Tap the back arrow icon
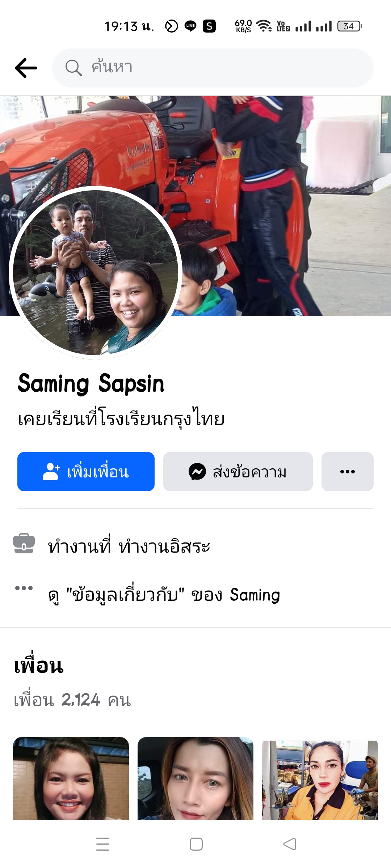The height and width of the screenshot is (868, 391). pyautogui.click(x=26, y=68)
